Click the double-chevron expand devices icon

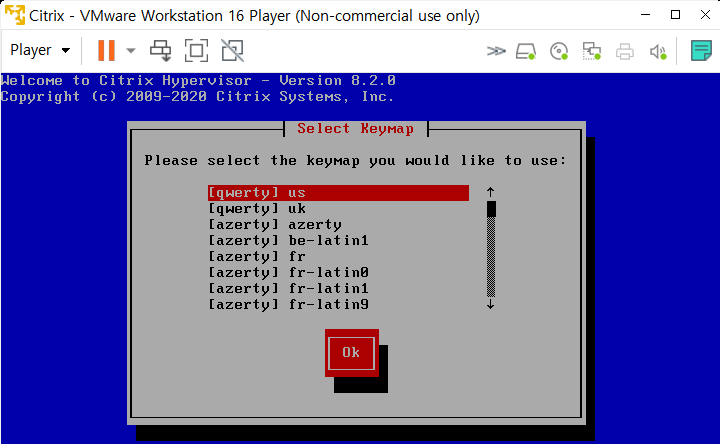coord(496,51)
